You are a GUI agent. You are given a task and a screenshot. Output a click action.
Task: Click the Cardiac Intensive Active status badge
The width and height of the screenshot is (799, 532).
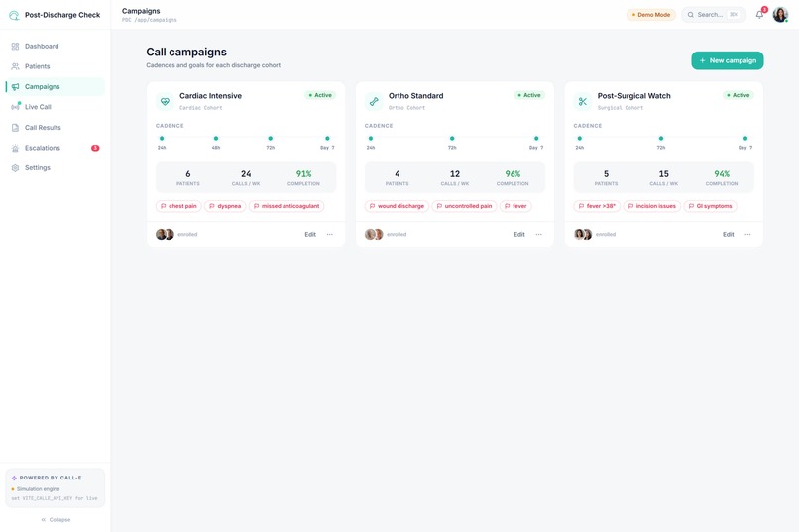click(320, 95)
